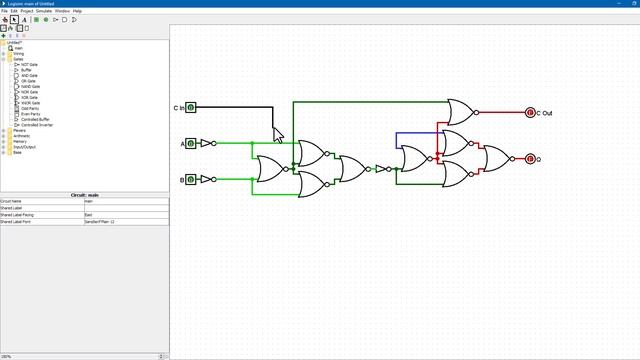The image size is (640, 360).
Task: Collapse the Gates library folder
Action: (x=3, y=59)
